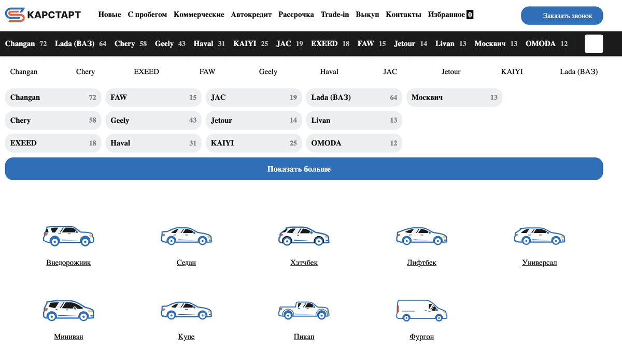Select the gray Lada (ВАЗ) 64 pill

(354, 97)
